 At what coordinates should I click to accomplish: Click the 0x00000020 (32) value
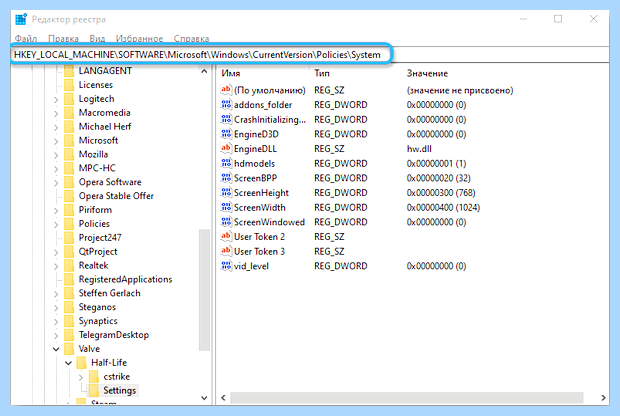coord(438,178)
